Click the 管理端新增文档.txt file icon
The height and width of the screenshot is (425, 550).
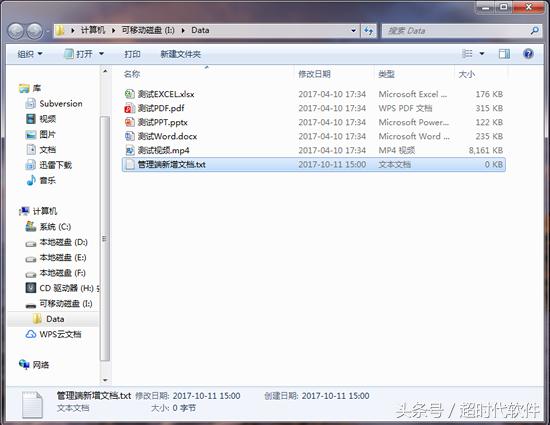130,164
